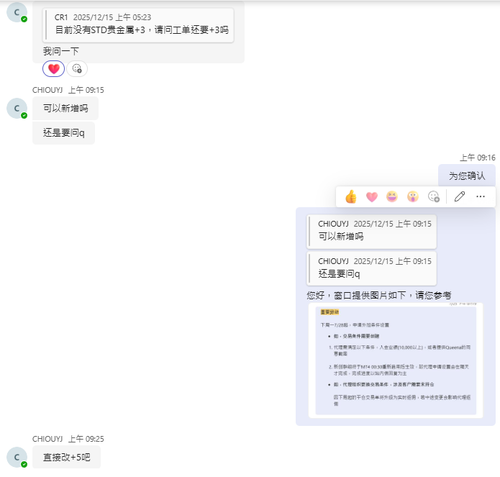The image size is (500, 477).
Task: Click sender name CHIOUYJ at 上午 09:25
Action: [x=47, y=439]
